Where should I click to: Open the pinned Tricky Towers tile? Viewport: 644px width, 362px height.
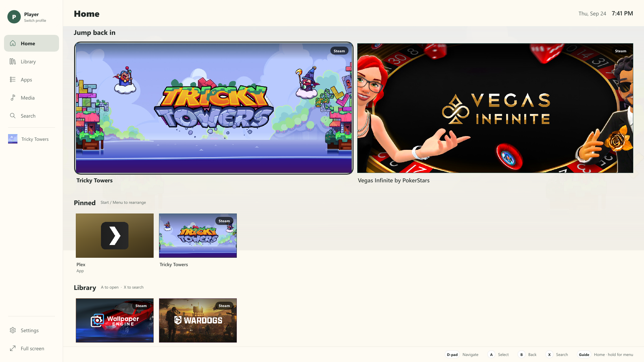pyautogui.click(x=198, y=236)
